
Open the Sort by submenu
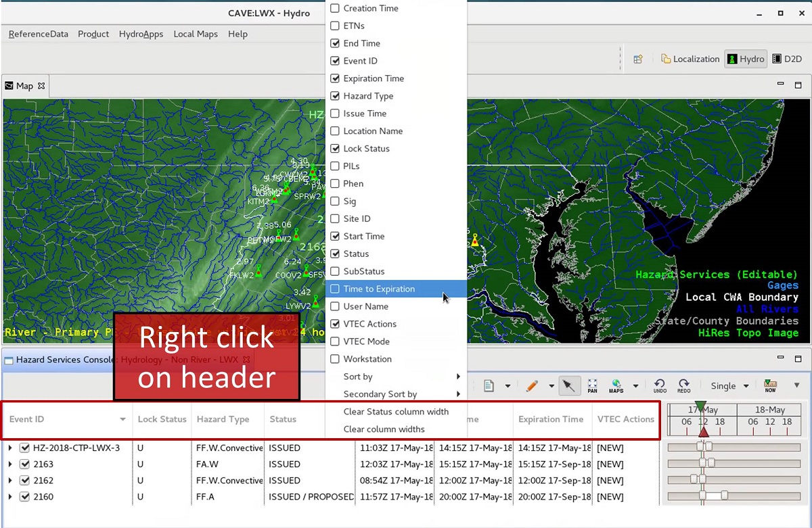pos(396,377)
